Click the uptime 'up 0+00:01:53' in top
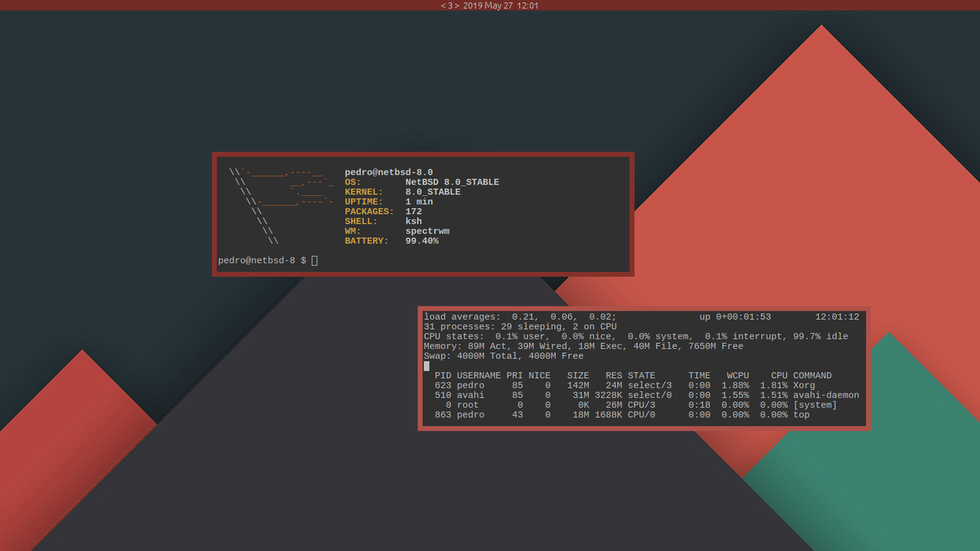This screenshot has width=980, height=551. 735,317
